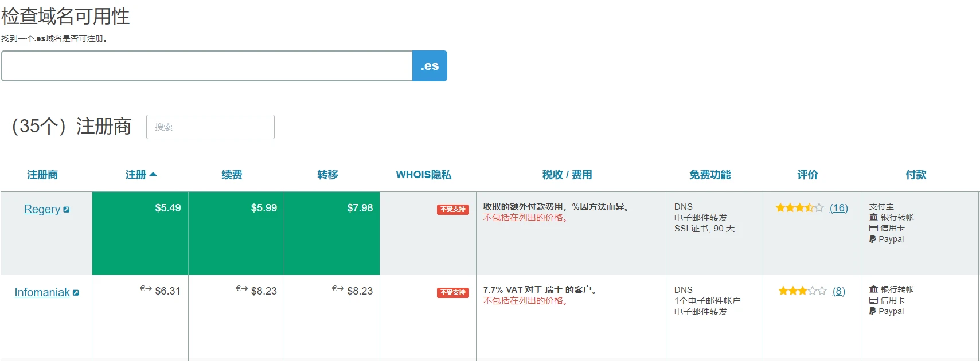Sort by WHOIS隐私 column header
This screenshot has height=361, width=980.
pos(423,175)
